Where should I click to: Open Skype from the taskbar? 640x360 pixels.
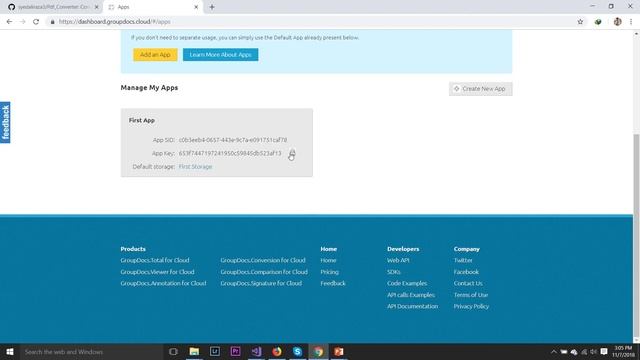coord(298,352)
